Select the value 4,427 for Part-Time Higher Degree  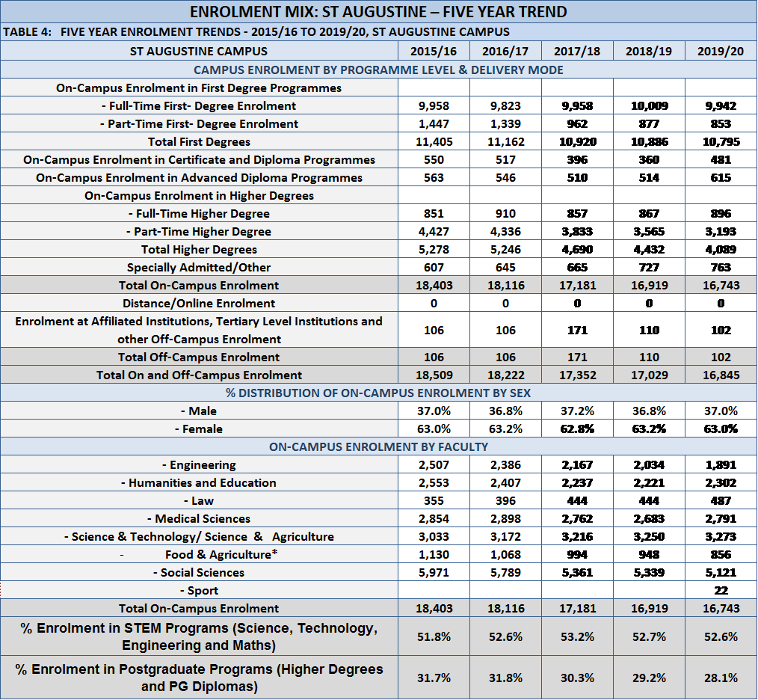coord(434,231)
